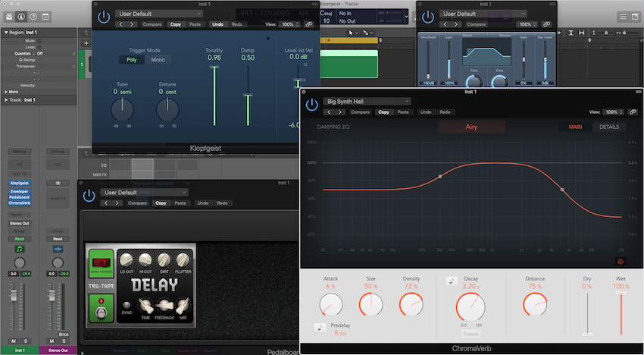Go to next preset in Klopfgeist
The width and height of the screenshot is (644, 355).
132,24
